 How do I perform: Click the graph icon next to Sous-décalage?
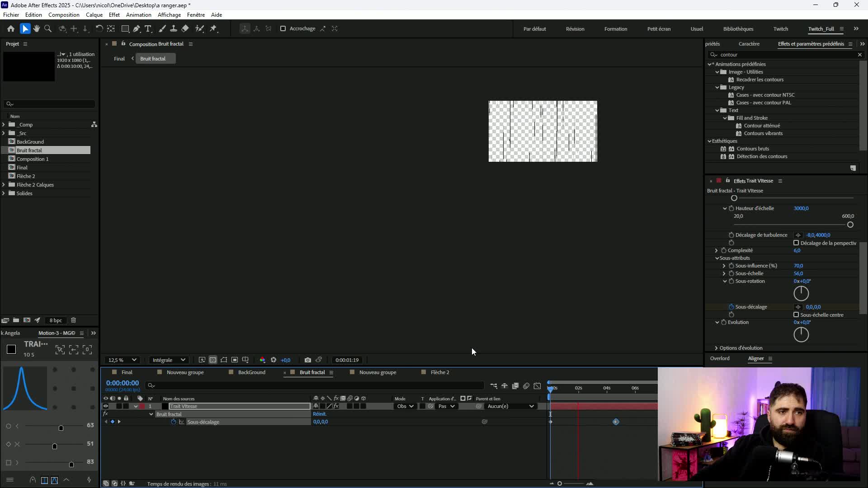pos(182,422)
